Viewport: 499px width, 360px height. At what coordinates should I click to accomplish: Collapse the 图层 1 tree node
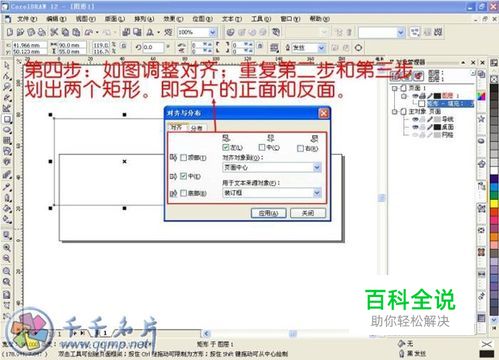(404, 96)
